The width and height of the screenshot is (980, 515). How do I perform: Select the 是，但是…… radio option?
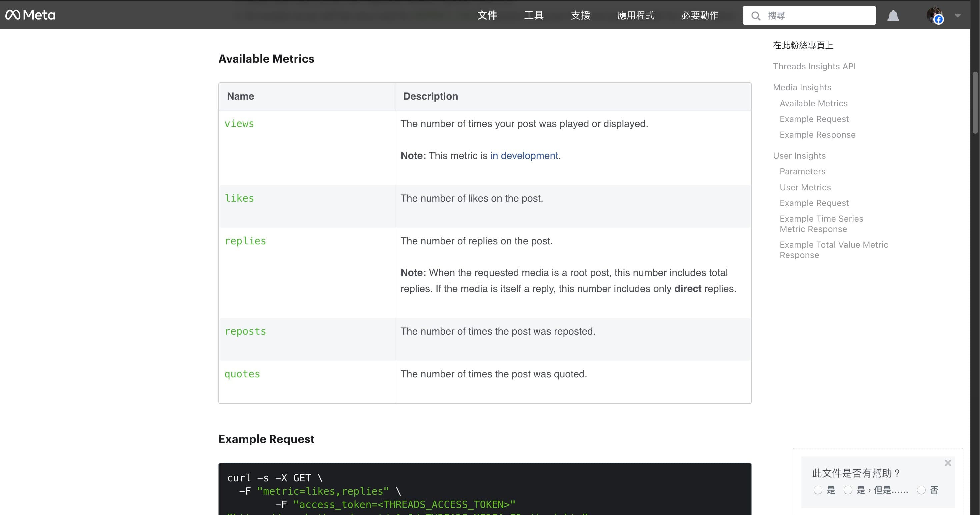pyautogui.click(x=848, y=490)
